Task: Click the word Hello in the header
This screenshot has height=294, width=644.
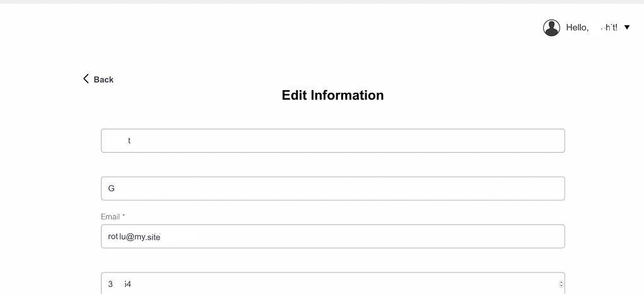Action: [x=577, y=28]
